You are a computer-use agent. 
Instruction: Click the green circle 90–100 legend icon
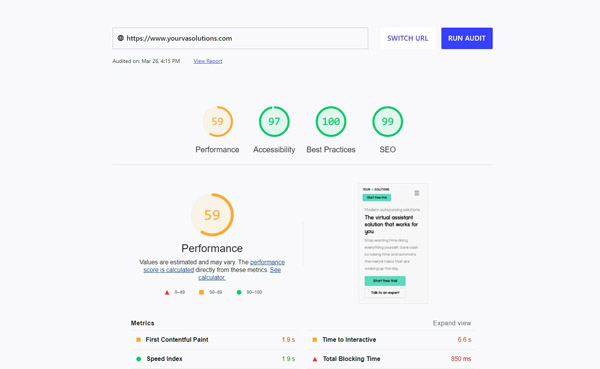[x=239, y=292]
